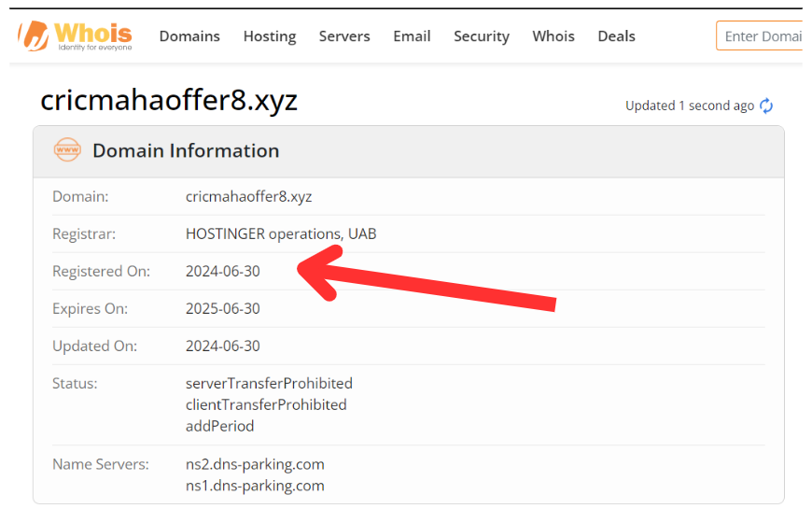Click the serverTransferProhibited status

click(x=269, y=383)
